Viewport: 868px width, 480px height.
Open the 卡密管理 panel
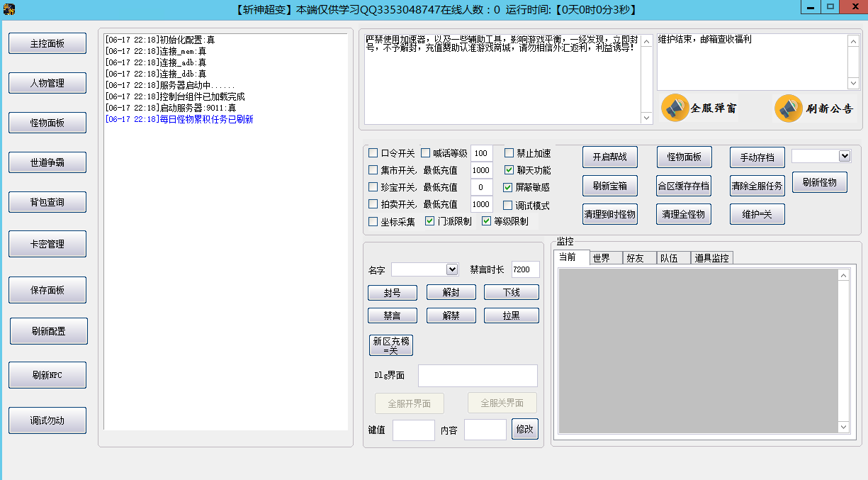47,244
